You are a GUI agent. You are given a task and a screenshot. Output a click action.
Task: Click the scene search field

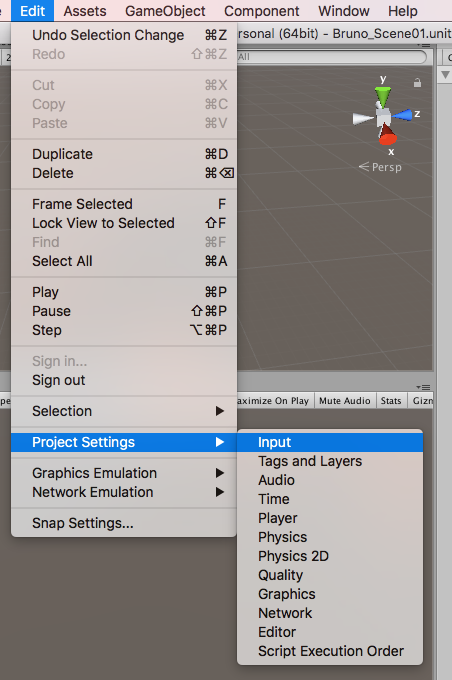tap(332, 57)
